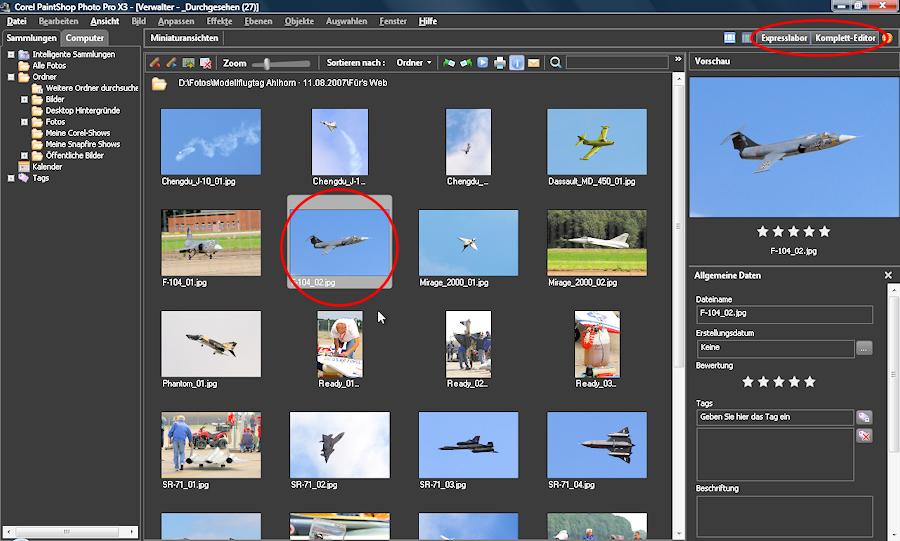900x541 pixels.
Task: Switch to preview view mode icon
Action: [746, 38]
